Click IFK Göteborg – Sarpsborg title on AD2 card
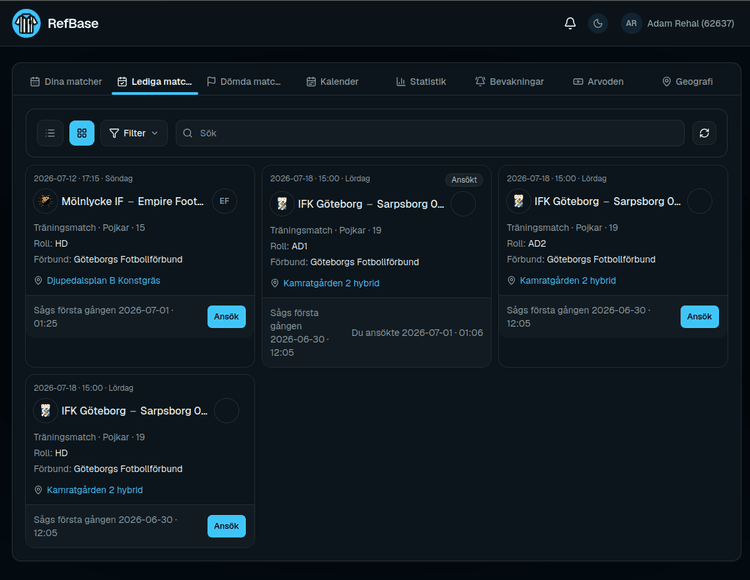Image resolution: width=750 pixels, height=580 pixels. (x=607, y=201)
